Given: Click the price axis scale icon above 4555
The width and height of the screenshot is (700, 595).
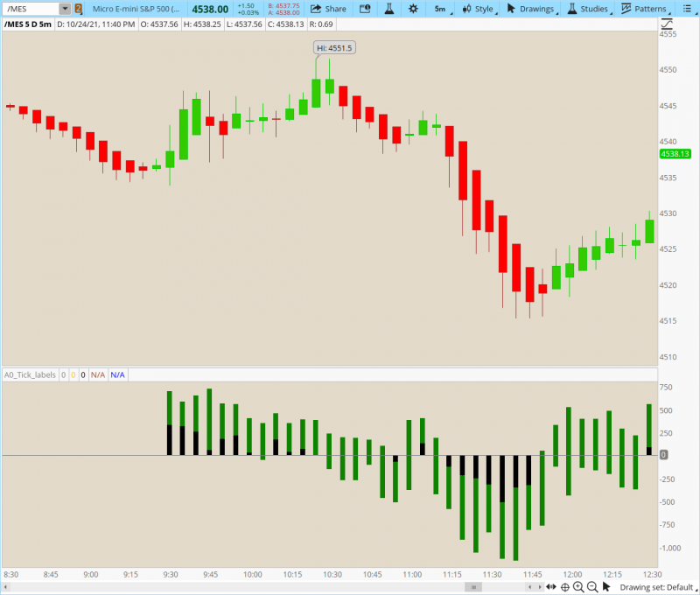Looking at the screenshot, I should pyautogui.click(x=667, y=24).
